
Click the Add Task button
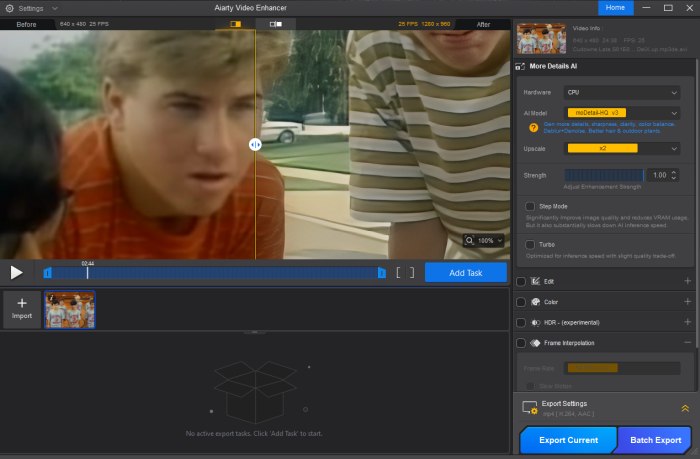(x=465, y=272)
